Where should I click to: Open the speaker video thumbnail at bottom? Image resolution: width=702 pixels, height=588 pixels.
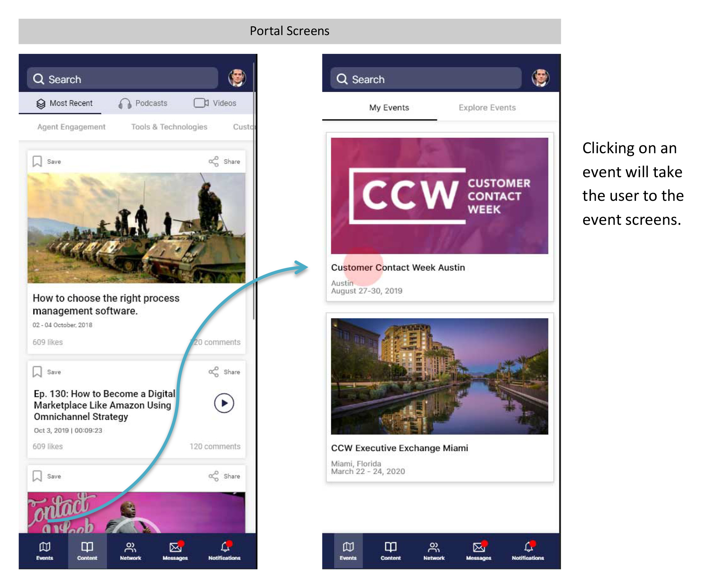(x=136, y=512)
